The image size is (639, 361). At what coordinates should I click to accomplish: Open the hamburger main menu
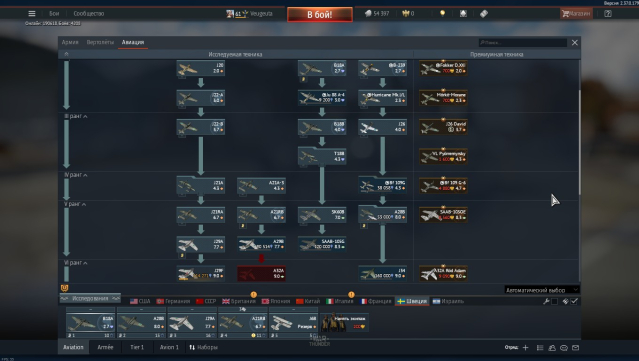pos(32,13)
